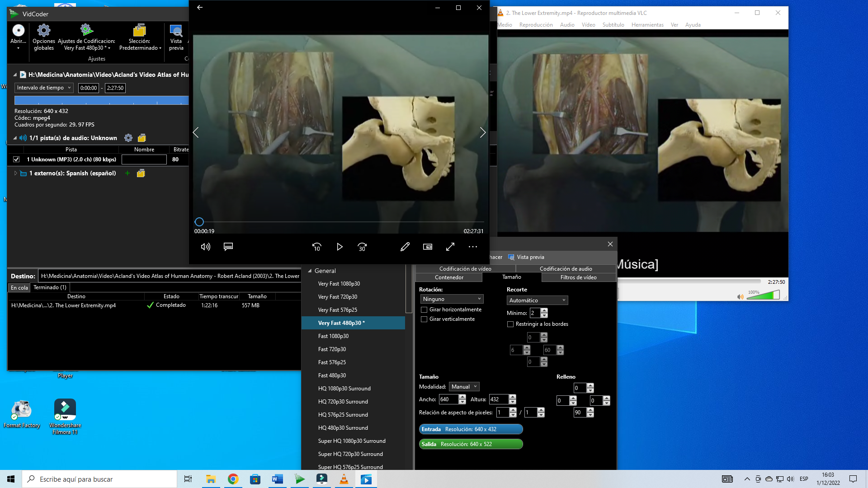This screenshot has height=488, width=868.
Task: Open Intervalo de tiempo dropdown
Action: click(x=44, y=88)
